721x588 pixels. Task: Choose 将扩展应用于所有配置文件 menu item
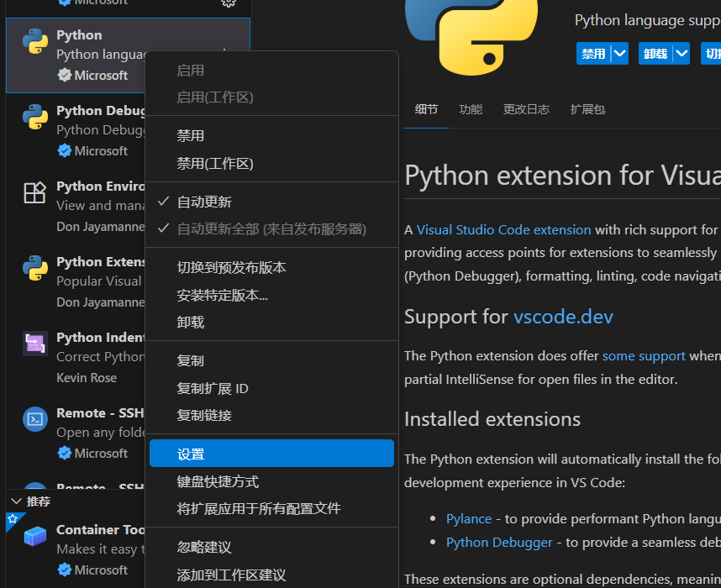click(271, 508)
